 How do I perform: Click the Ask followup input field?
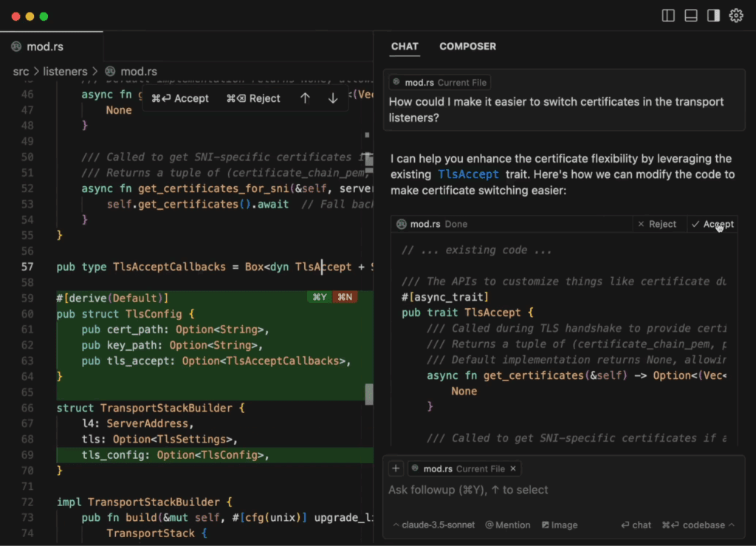(x=563, y=490)
